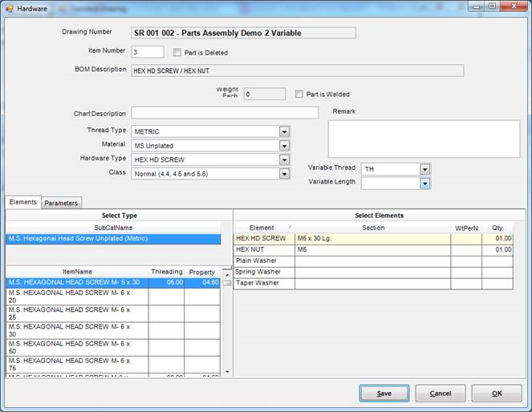
Task: Switch to the Parameters tab
Action: pos(61,203)
